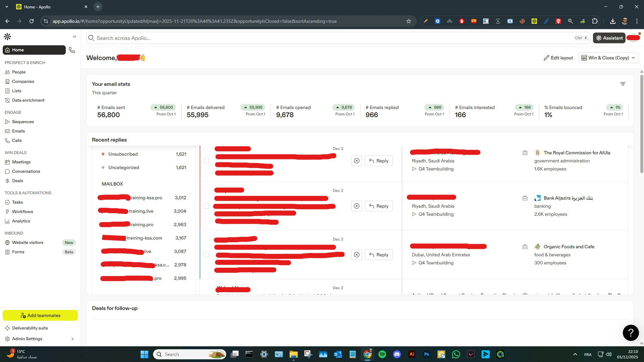
Task: Open Deliverability suite
Action: point(30,328)
